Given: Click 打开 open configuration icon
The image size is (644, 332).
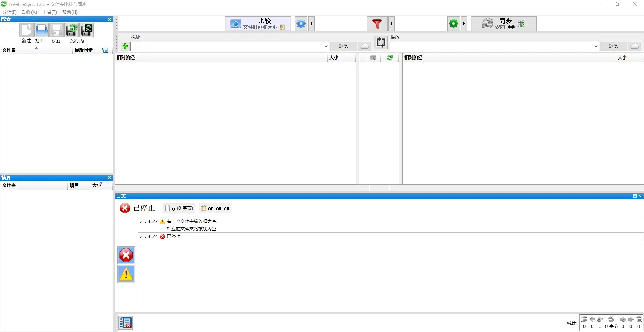Looking at the screenshot, I should pos(41,30).
